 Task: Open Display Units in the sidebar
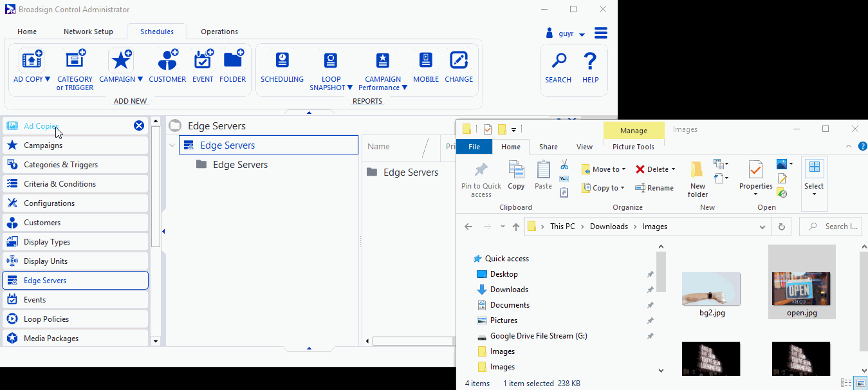tap(75, 261)
